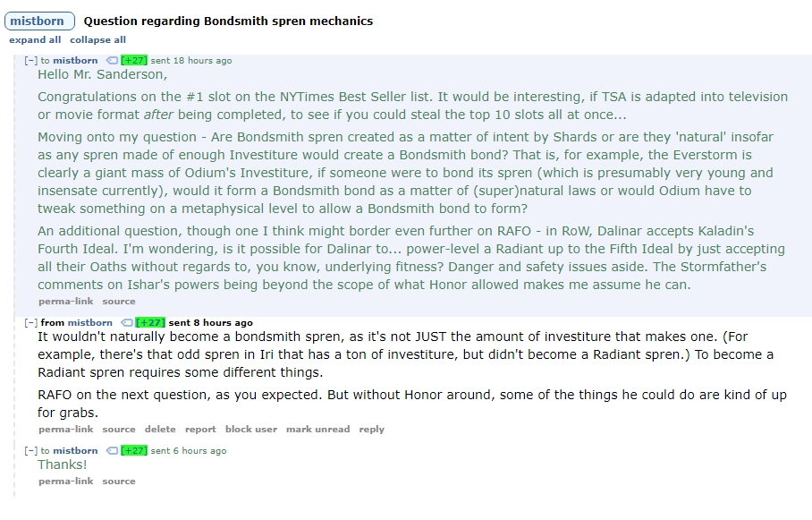
Task: Open mistborn user tag at top
Action: click(39, 21)
